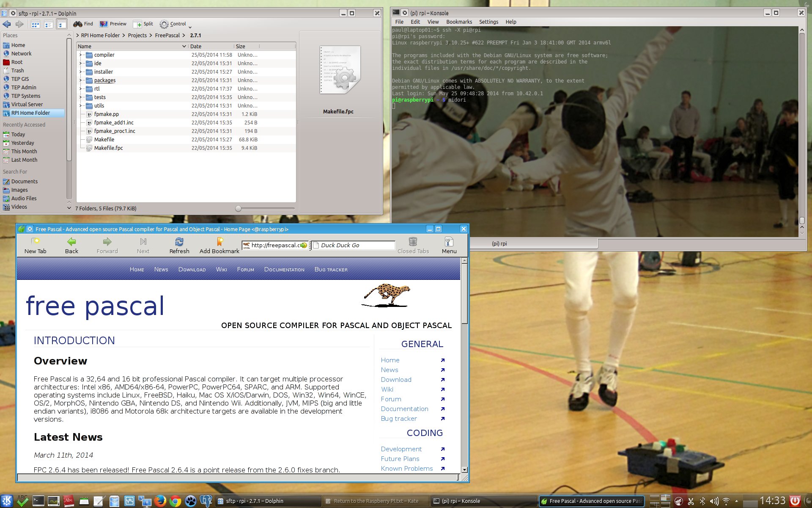Switch Dolphin to Compact view mode
Viewport: 812px width, 508px height.
pos(49,24)
